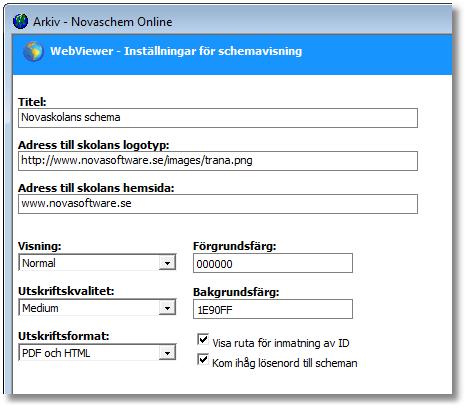
Task: Toggle 'Kom ihåg lösenord till scheman' checkbox
Action: click(x=203, y=360)
